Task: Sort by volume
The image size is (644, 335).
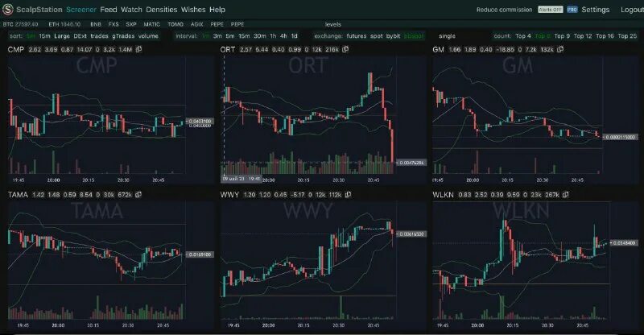Action: point(148,35)
